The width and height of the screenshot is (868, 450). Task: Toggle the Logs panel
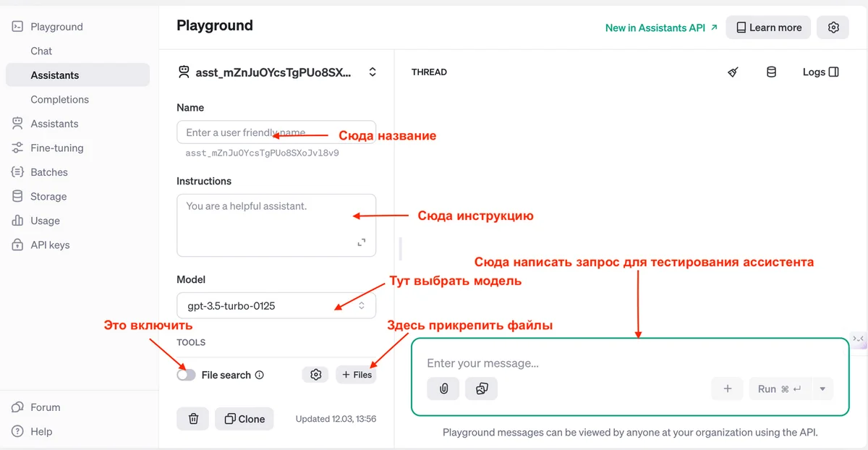click(821, 72)
